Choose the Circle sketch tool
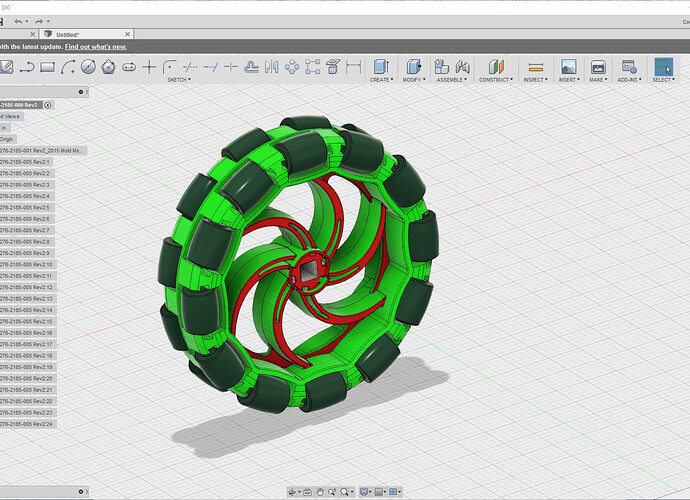 tap(88, 67)
